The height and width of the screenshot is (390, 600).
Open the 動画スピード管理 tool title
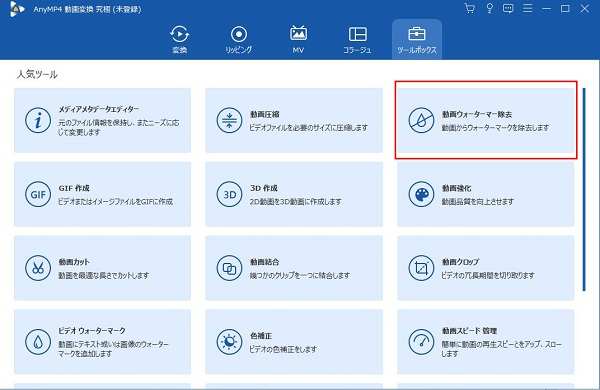pyautogui.click(x=469, y=330)
